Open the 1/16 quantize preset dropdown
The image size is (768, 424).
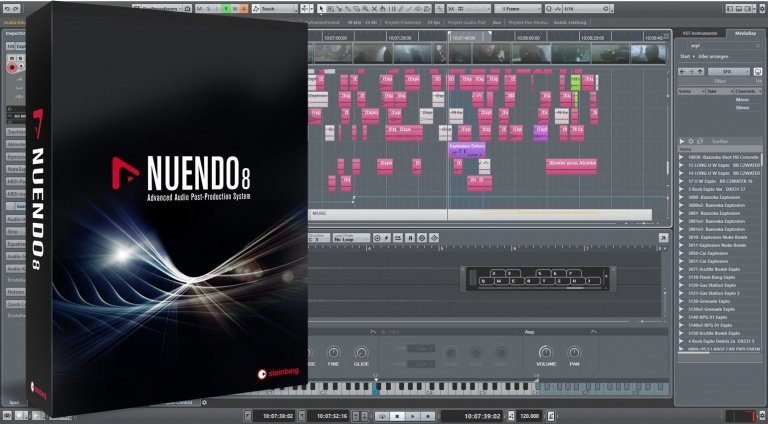tap(587, 9)
